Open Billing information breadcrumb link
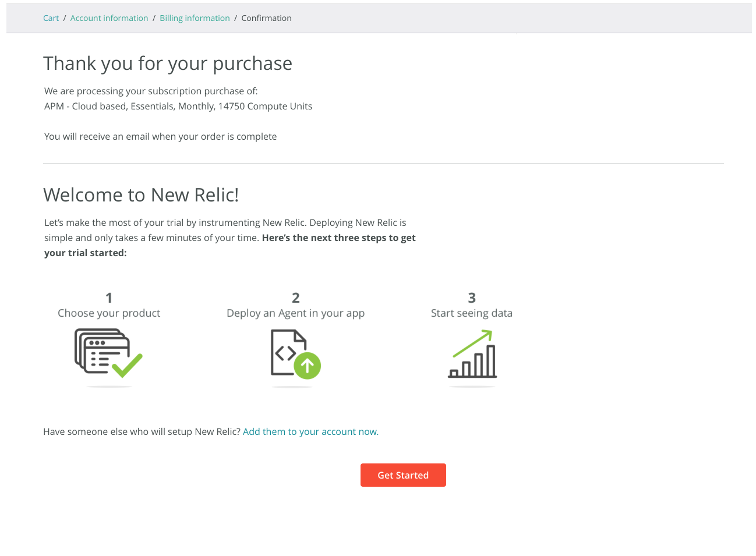Image resolution: width=756 pixels, height=556 pixels. pos(195,18)
